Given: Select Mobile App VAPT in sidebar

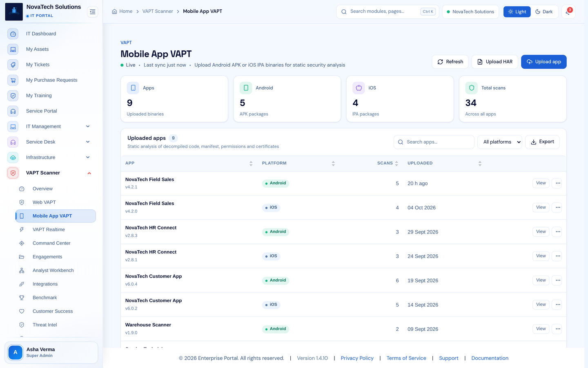Looking at the screenshot, I should [x=56, y=216].
